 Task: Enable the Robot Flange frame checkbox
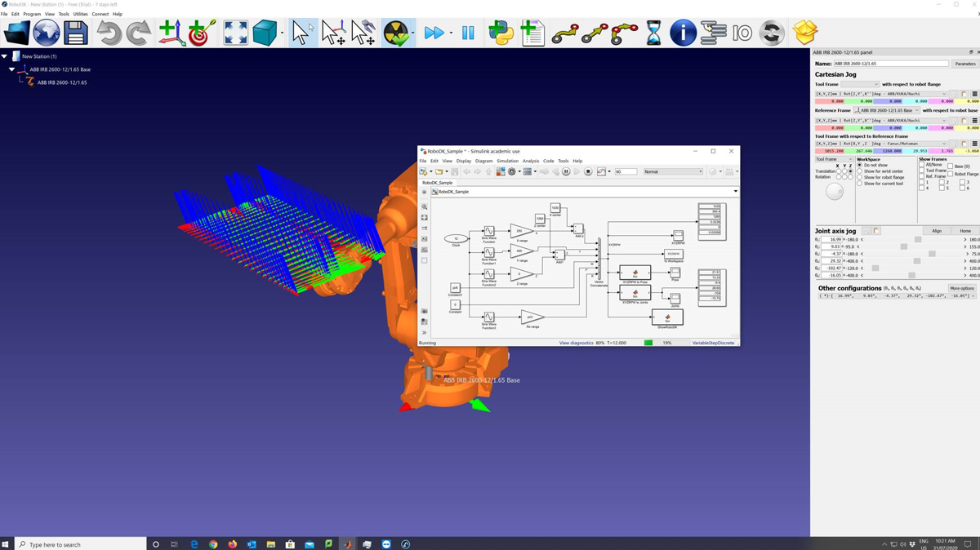tap(951, 174)
